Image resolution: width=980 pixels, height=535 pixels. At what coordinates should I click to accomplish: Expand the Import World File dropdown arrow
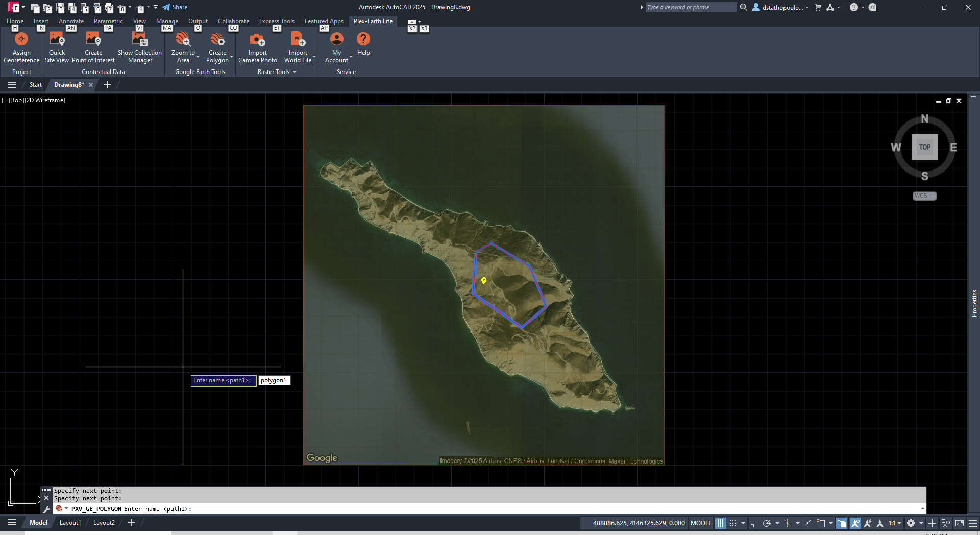pyautogui.click(x=314, y=57)
